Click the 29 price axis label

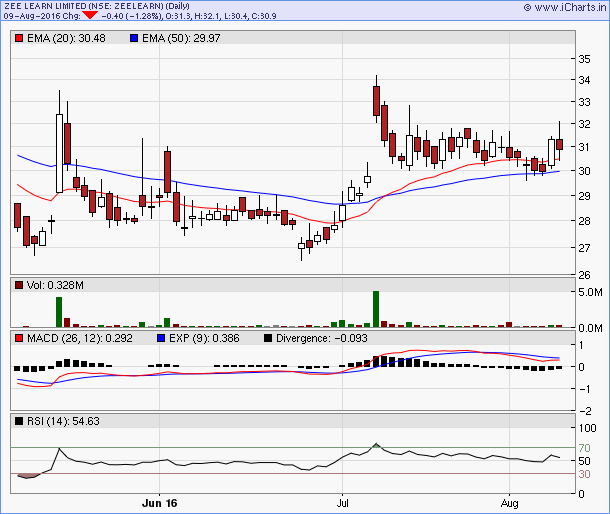tap(584, 196)
